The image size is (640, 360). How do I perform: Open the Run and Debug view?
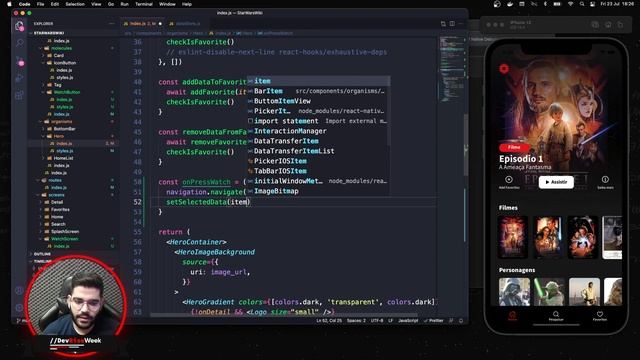(x=19, y=78)
